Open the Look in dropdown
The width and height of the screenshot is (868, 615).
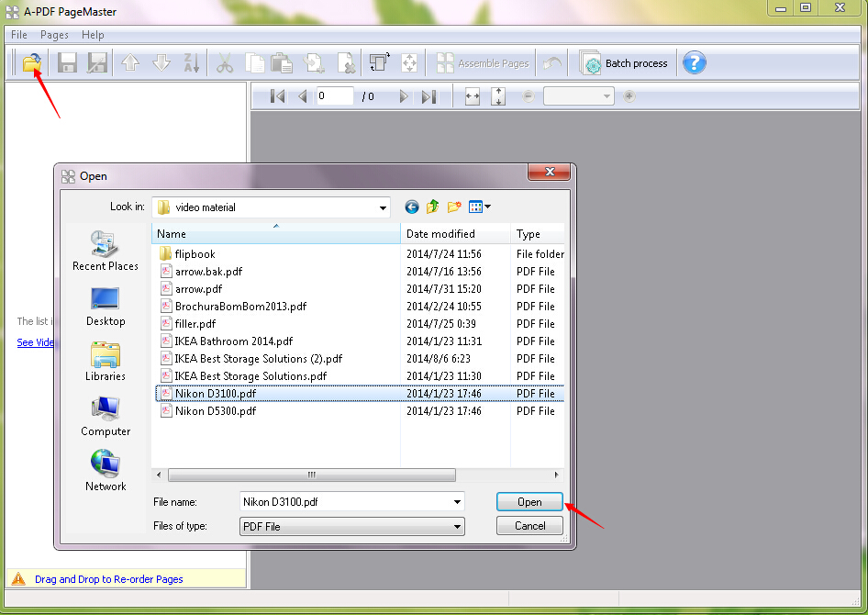coord(384,207)
